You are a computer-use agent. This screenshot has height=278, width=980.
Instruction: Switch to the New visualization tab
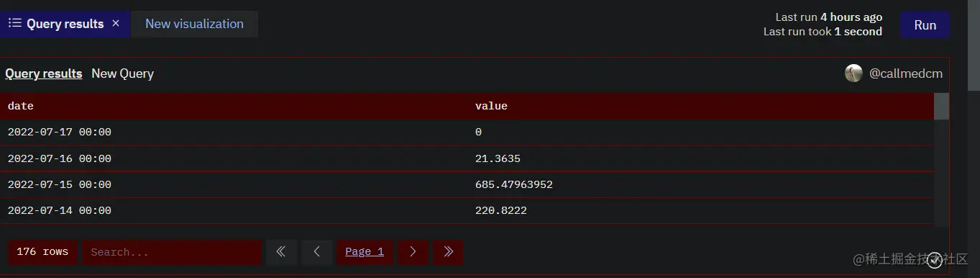pos(194,24)
